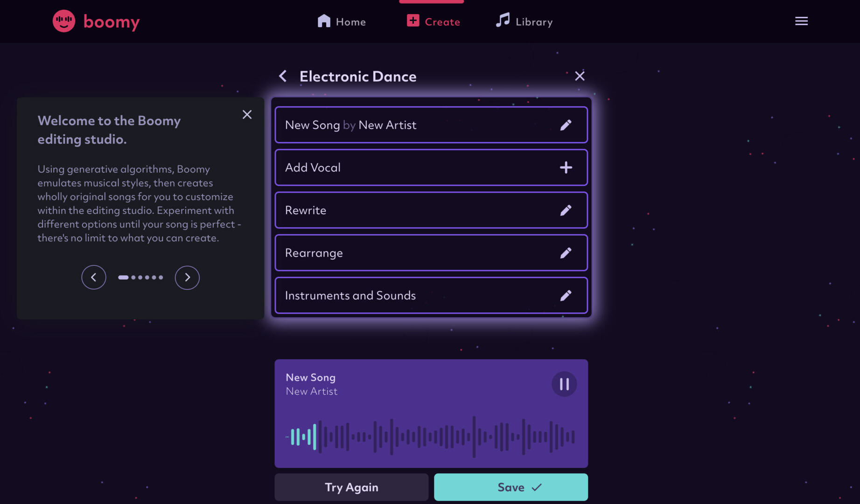Screen dimensions: 860x504
Task: Click pencil icon in Instruments and Sounds row
Action: 566,295
